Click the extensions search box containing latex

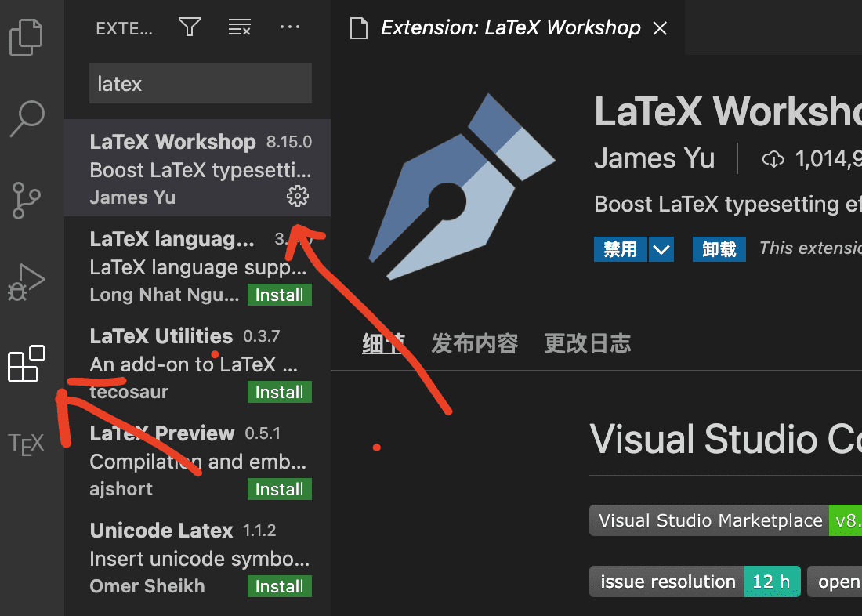pos(201,83)
